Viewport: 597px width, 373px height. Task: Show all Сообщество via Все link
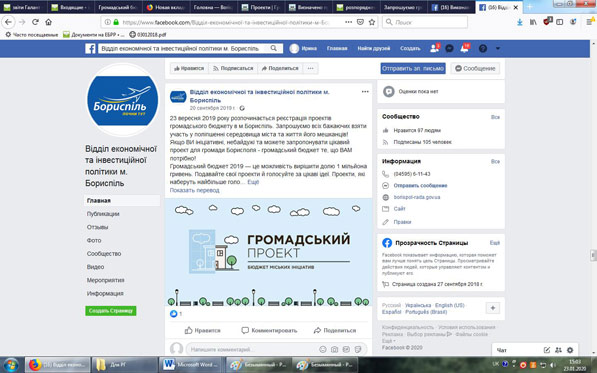[x=495, y=117]
